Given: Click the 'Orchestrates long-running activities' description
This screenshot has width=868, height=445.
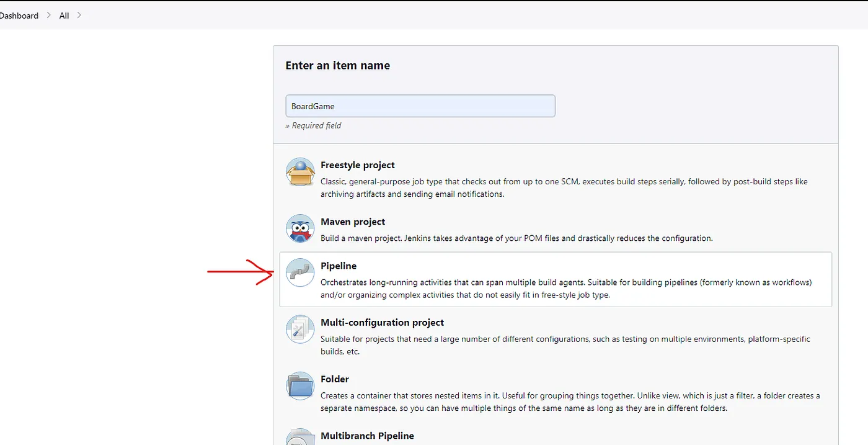Looking at the screenshot, I should pos(566,289).
